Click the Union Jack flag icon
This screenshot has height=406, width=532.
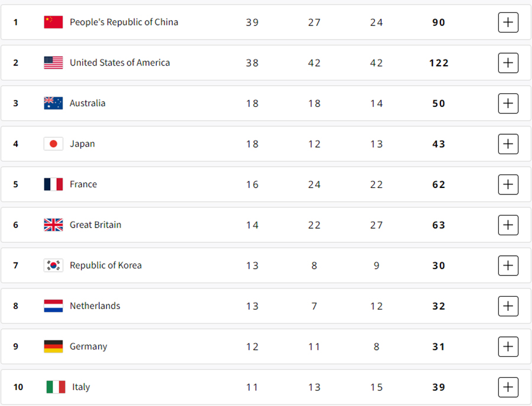53,225
